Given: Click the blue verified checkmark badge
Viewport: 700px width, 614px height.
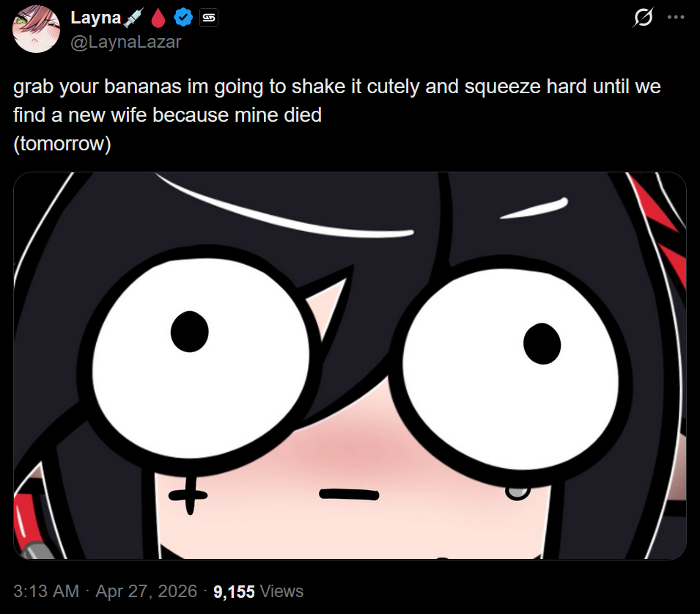Looking at the screenshot, I should tap(183, 18).
